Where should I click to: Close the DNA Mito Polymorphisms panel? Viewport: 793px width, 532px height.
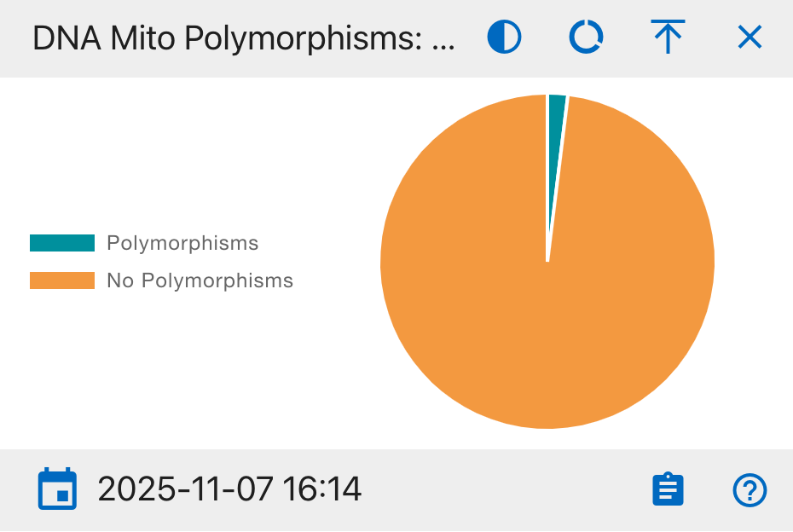click(x=750, y=37)
